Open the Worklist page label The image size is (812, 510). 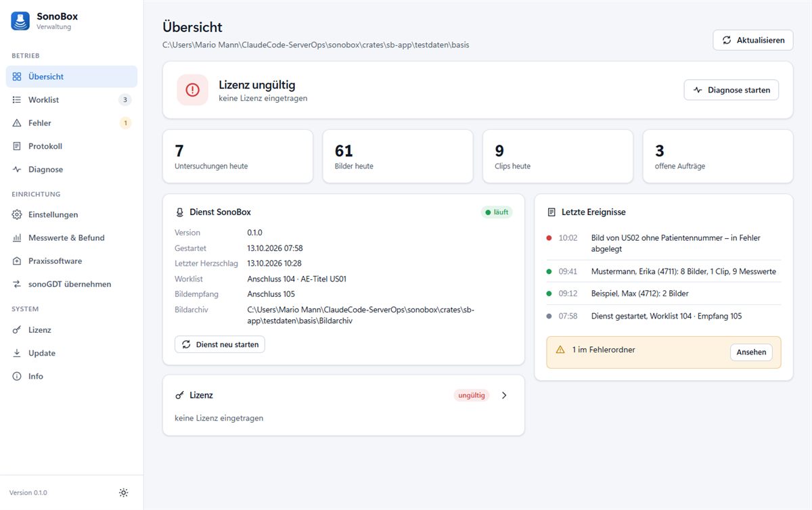coord(43,100)
